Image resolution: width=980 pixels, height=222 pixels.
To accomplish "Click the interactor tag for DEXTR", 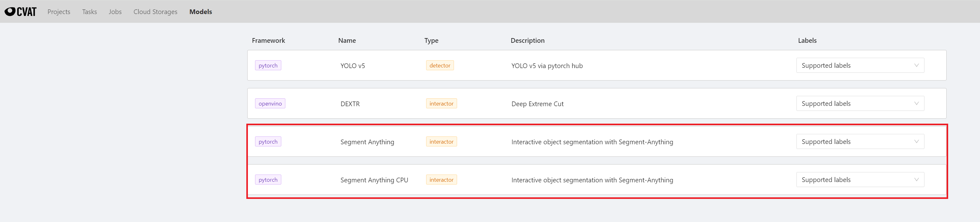I will pyautogui.click(x=441, y=104).
